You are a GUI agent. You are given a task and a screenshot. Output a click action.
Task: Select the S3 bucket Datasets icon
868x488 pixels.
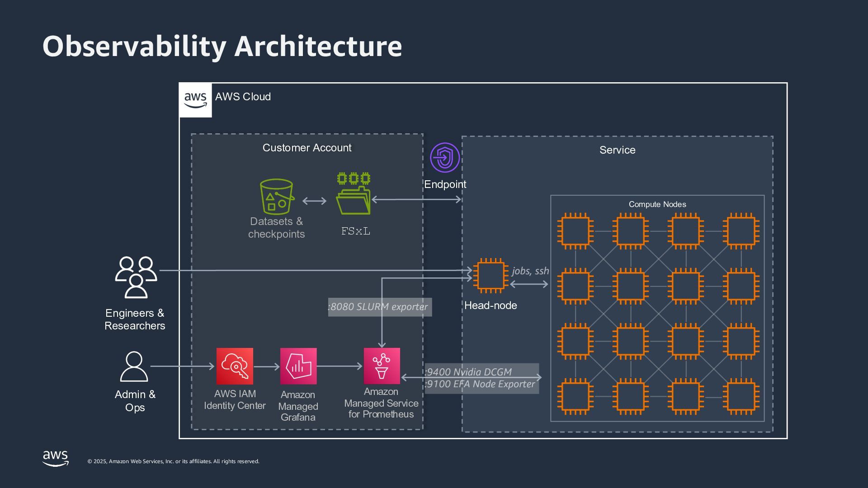click(277, 197)
